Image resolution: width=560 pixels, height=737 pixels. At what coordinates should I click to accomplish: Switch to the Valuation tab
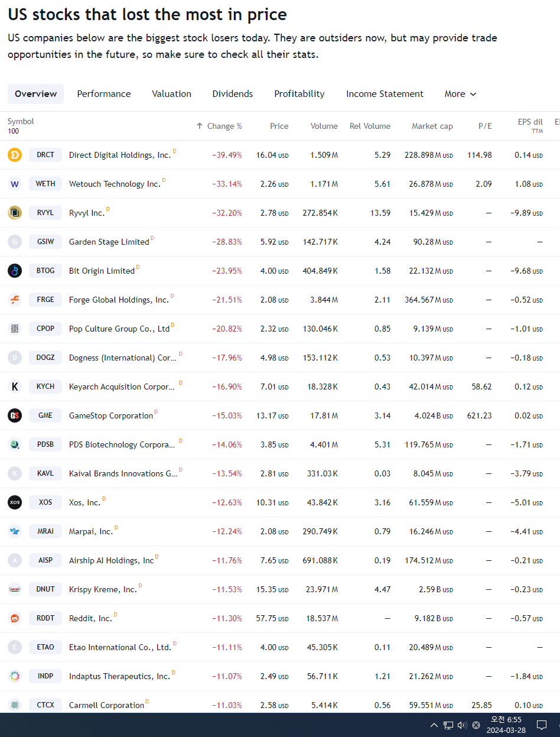tap(171, 94)
